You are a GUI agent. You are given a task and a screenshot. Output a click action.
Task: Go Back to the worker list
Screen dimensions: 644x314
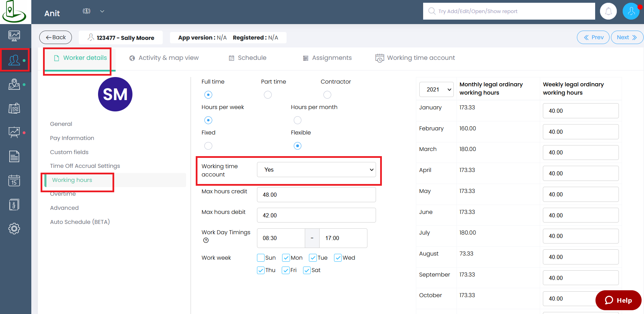[x=55, y=37]
